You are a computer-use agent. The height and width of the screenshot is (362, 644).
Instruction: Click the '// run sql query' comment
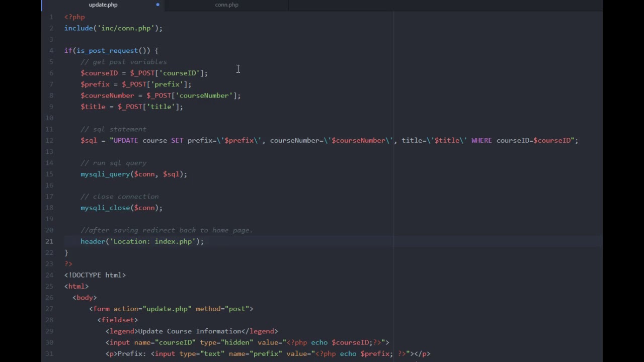coord(113,163)
